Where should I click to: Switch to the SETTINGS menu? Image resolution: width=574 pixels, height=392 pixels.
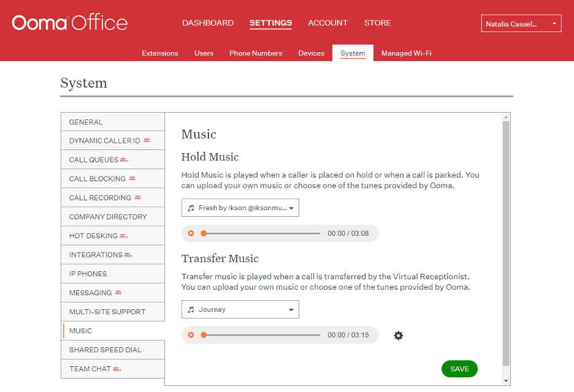270,23
